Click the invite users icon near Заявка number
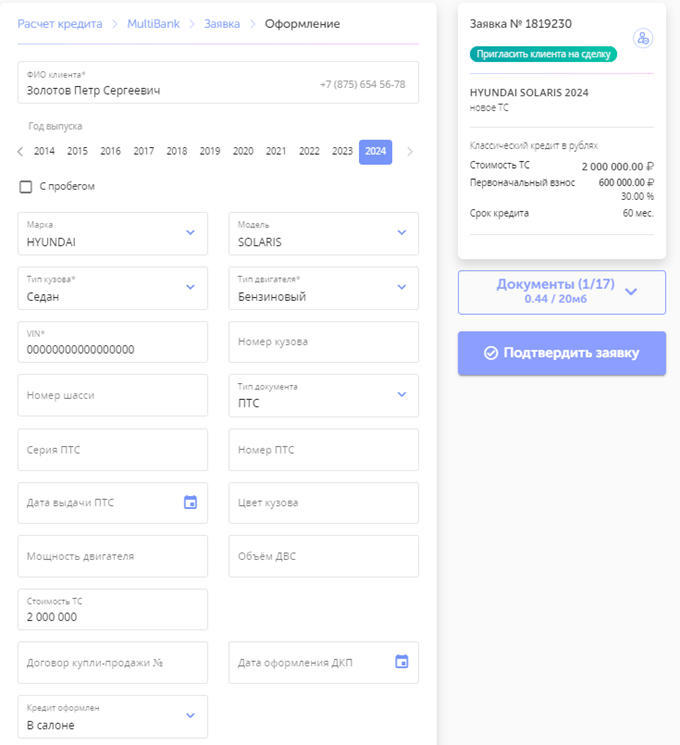This screenshot has height=745, width=680. point(643,38)
